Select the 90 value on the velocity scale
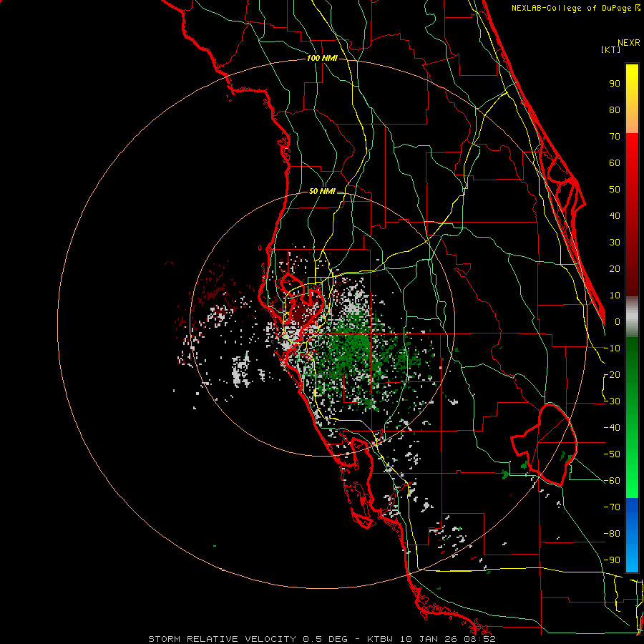Screen dimensions: 644x644 click(x=615, y=84)
